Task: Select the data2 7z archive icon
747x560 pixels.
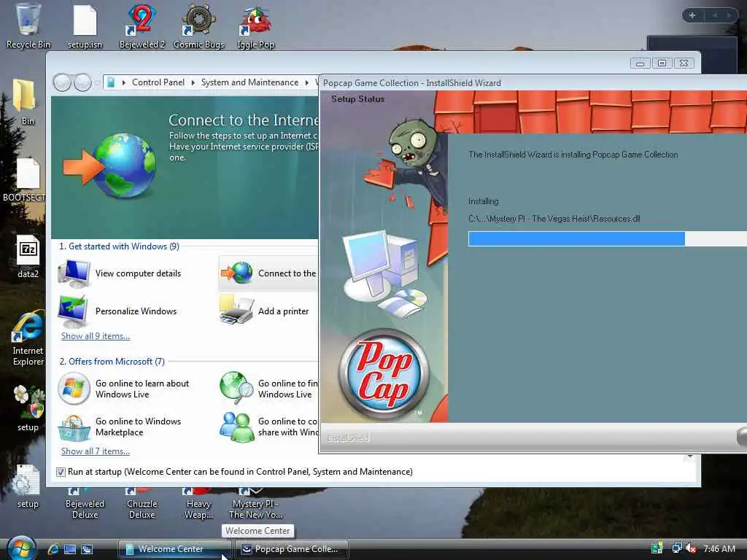Action: coord(28,256)
